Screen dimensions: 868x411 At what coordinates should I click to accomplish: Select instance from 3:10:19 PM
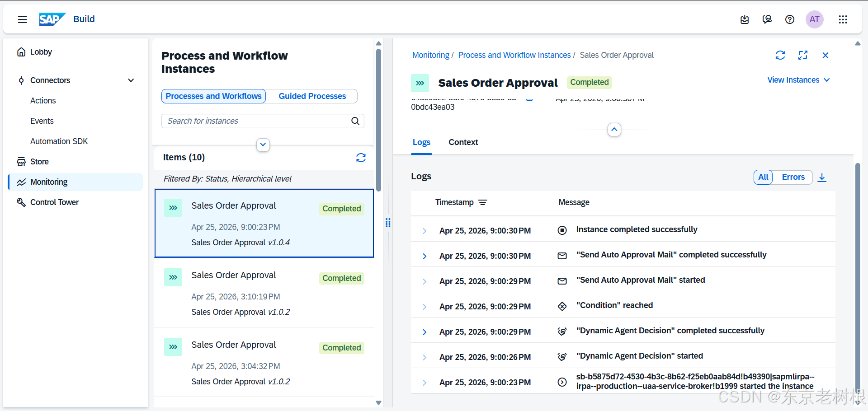264,293
